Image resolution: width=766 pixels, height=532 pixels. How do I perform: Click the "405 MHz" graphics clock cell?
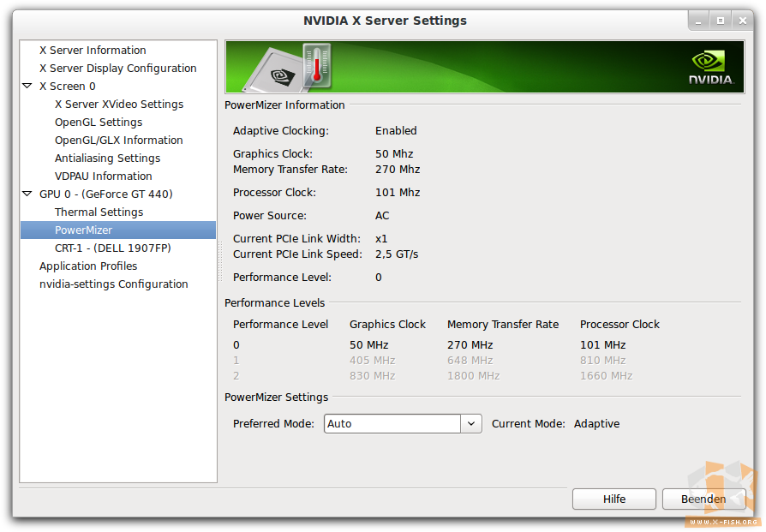pyautogui.click(x=372, y=361)
